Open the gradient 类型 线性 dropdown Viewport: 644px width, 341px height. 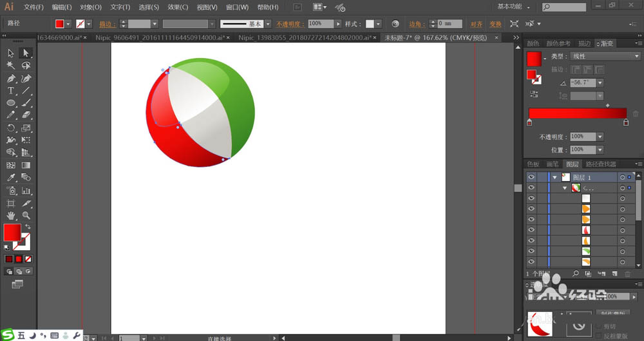(605, 56)
